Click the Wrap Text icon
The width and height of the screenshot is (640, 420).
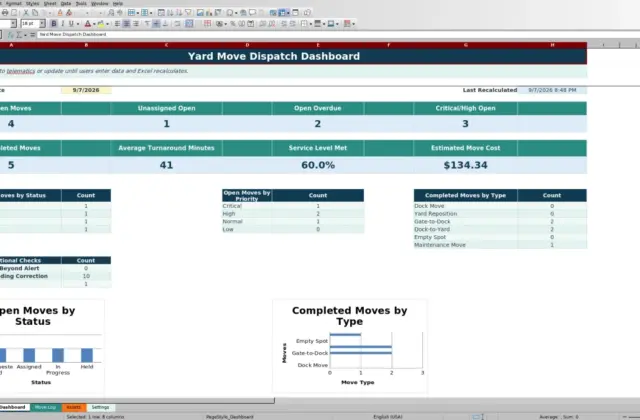click(x=177, y=24)
